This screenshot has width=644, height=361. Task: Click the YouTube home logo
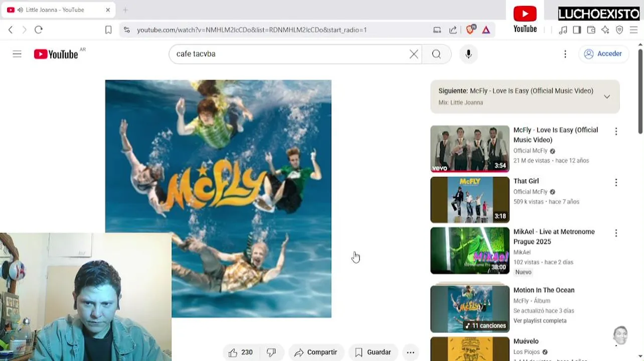click(56, 54)
